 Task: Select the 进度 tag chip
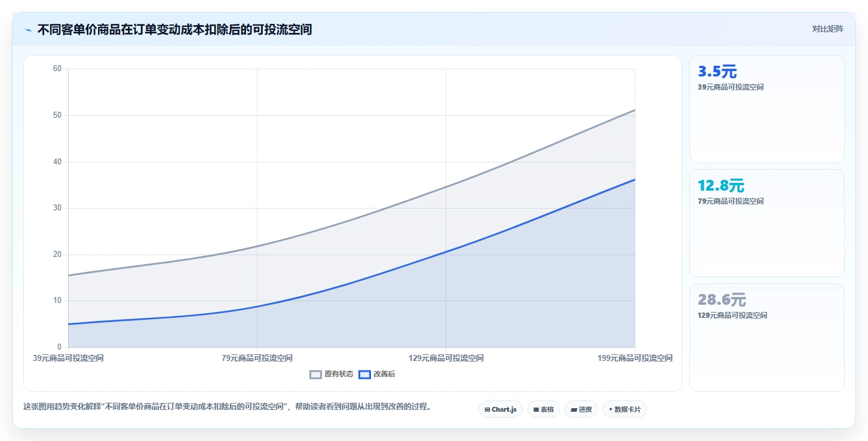[581, 409]
